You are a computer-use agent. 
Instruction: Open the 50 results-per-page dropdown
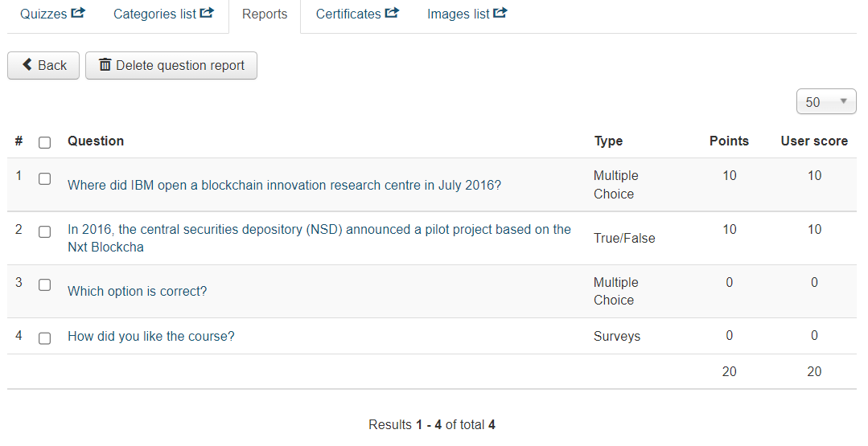point(826,102)
